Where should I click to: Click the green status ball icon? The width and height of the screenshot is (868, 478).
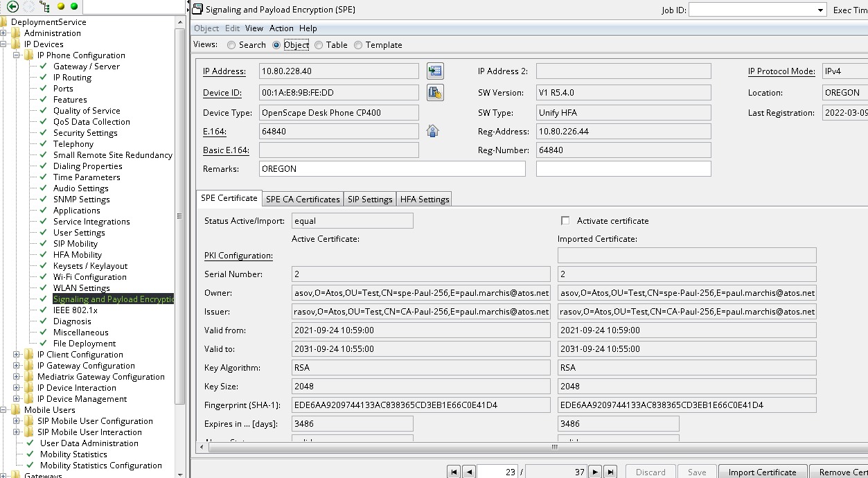pyautogui.click(x=74, y=7)
